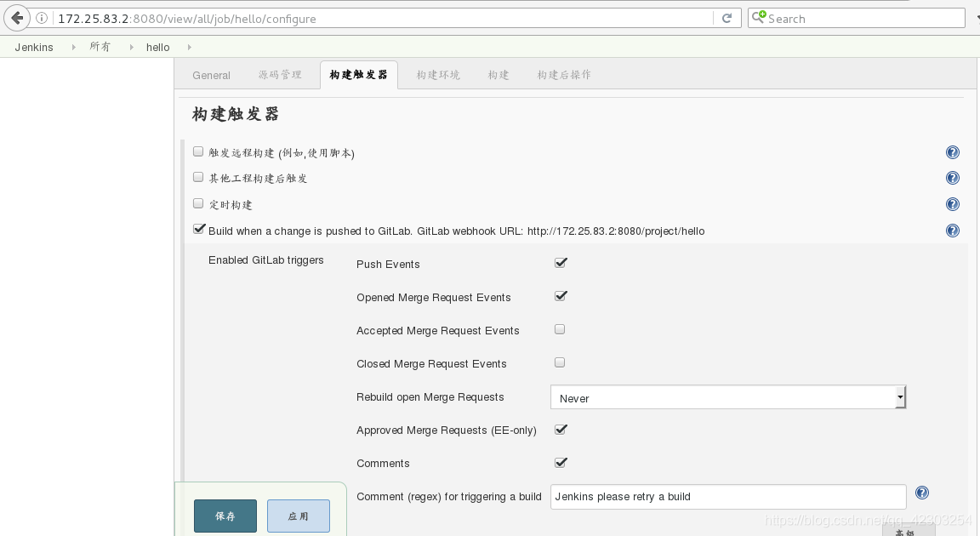The width and height of the screenshot is (980, 536).
Task: Open the hello job breadcrumb link
Action: click(x=157, y=47)
